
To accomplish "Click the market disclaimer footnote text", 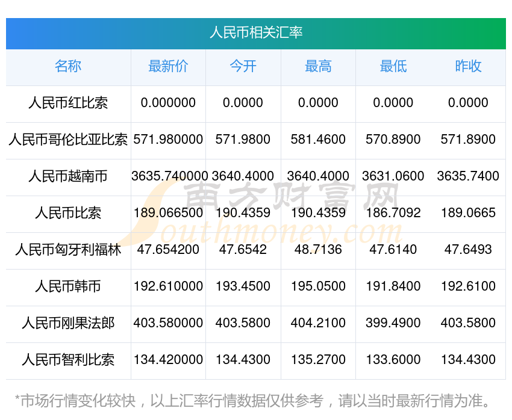I will coord(252,401).
